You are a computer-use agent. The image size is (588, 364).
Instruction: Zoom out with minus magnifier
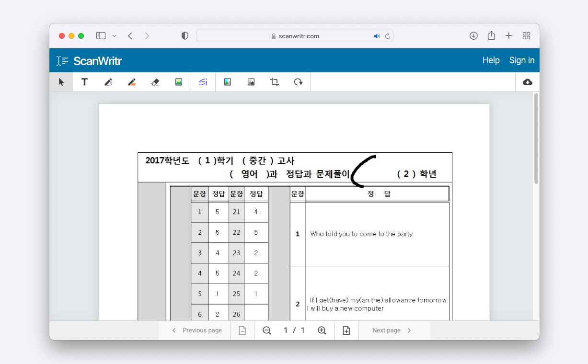point(267,330)
